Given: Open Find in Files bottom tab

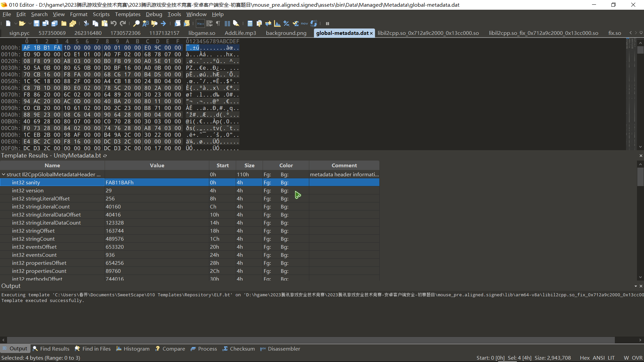Looking at the screenshot, I should click(x=93, y=349).
